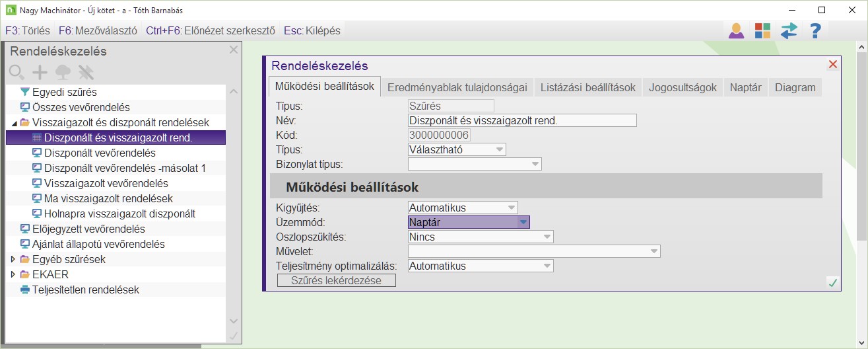The width and height of the screenshot is (868, 349).
Task: Open the Oszlopszűkítés dropdown
Action: [x=547, y=237]
